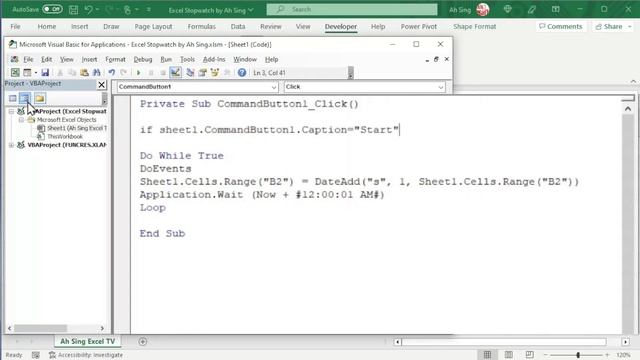
Task: Click the Cut scissors icon in VBA toolbar
Action: pos(60,73)
